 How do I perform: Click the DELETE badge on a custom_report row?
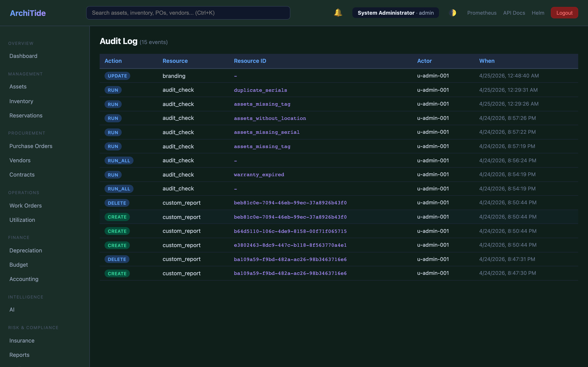tap(117, 203)
